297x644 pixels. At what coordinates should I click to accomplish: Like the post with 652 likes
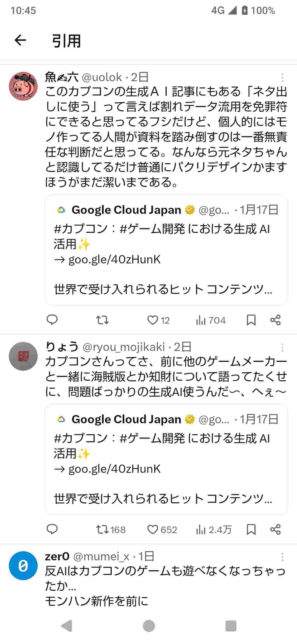153,530
